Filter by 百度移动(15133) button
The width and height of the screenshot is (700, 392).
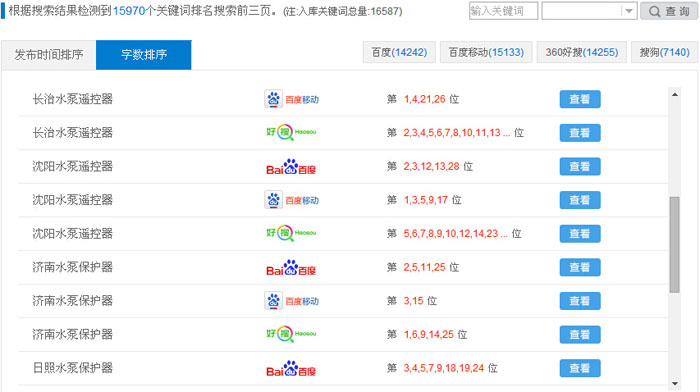(x=486, y=52)
